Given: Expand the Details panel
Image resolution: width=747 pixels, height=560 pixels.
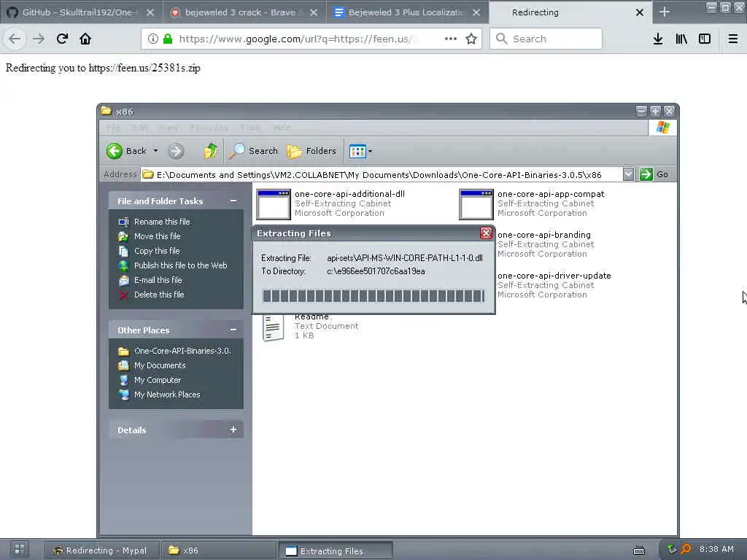Looking at the screenshot, I should point(233,429).
